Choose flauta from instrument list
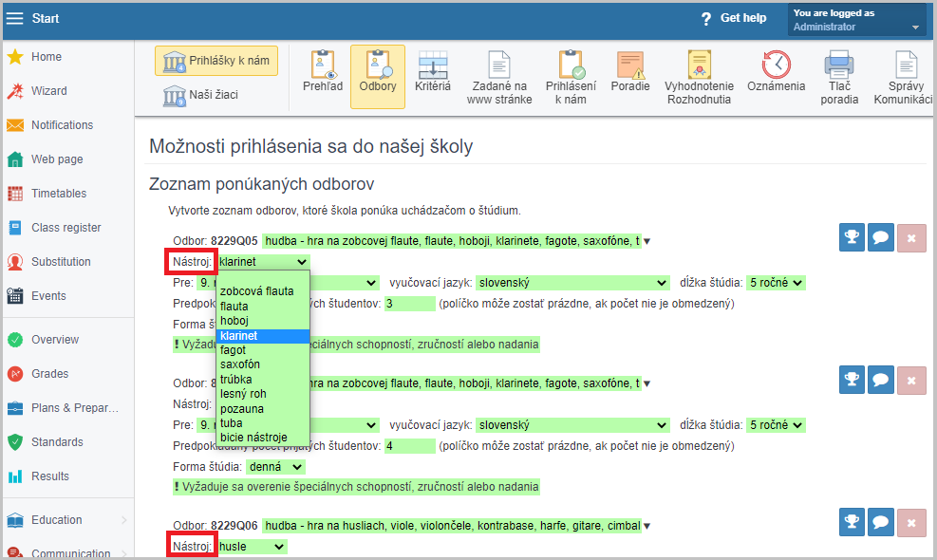 pos(262,307)
